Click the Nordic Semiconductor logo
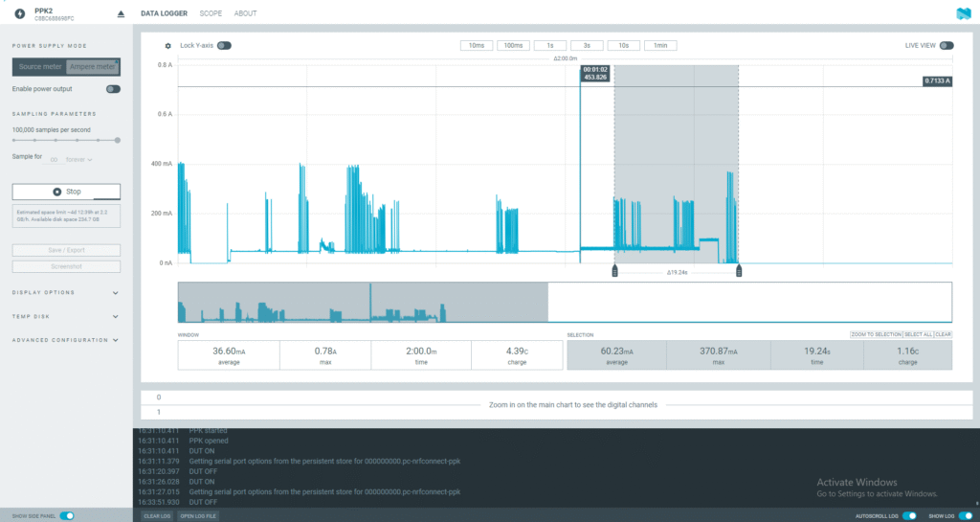 [963, 13]
